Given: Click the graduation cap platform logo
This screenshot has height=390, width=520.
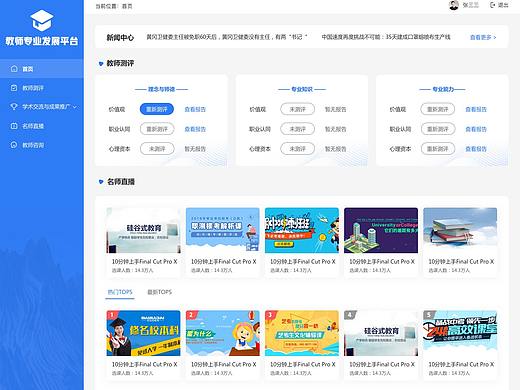Looking at the screenshot, I should [42, 21].
